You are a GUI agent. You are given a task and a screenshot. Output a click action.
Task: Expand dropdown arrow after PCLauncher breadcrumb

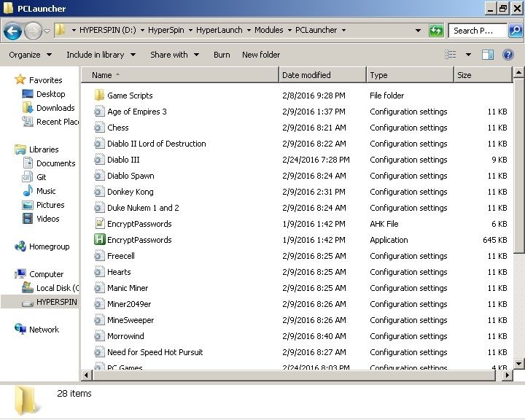point(343,30)
